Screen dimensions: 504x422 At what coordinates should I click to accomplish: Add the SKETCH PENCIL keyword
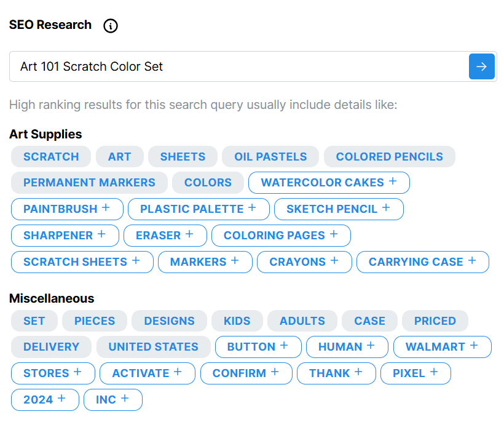[x=339, y=209]
